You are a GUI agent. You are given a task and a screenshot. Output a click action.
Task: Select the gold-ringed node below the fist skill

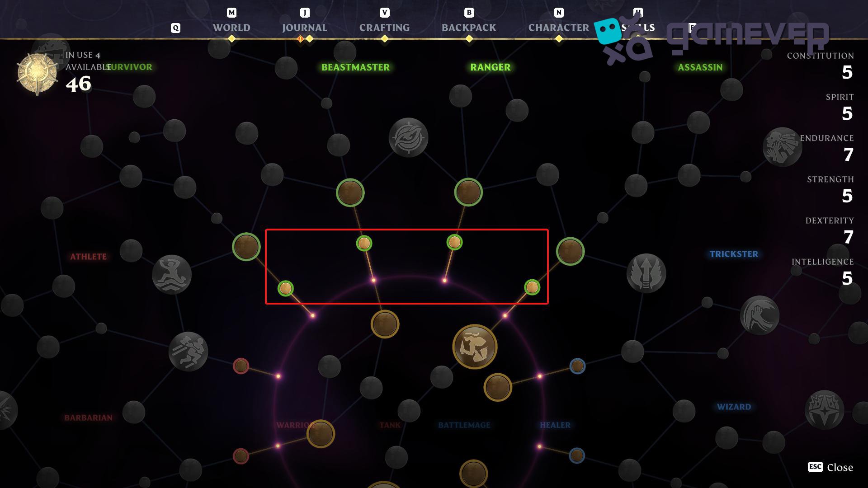[x=498, y=387]
